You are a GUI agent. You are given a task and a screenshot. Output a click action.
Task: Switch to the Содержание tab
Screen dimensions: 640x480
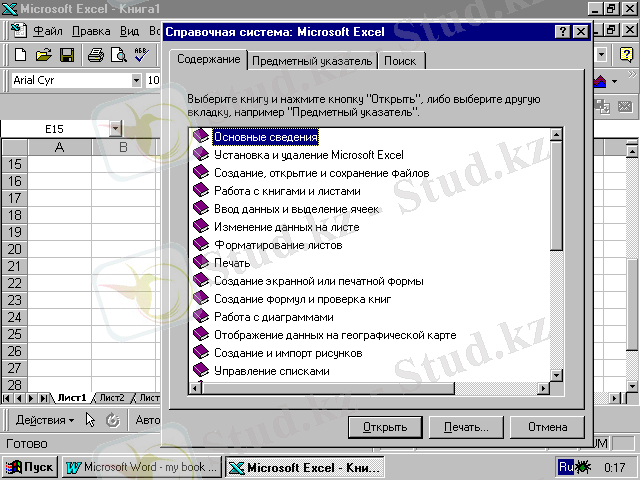pos(209,60)
